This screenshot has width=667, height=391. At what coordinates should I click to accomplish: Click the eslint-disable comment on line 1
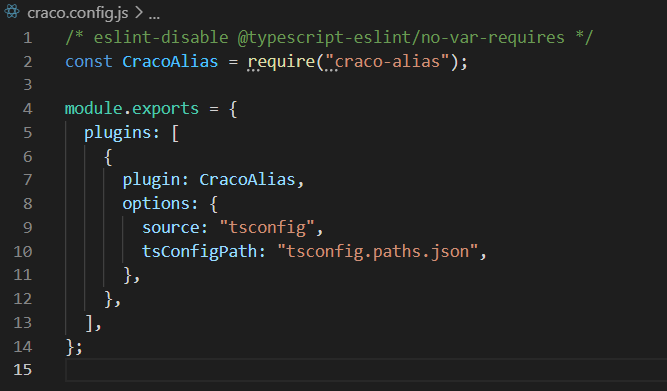(329, 38)
